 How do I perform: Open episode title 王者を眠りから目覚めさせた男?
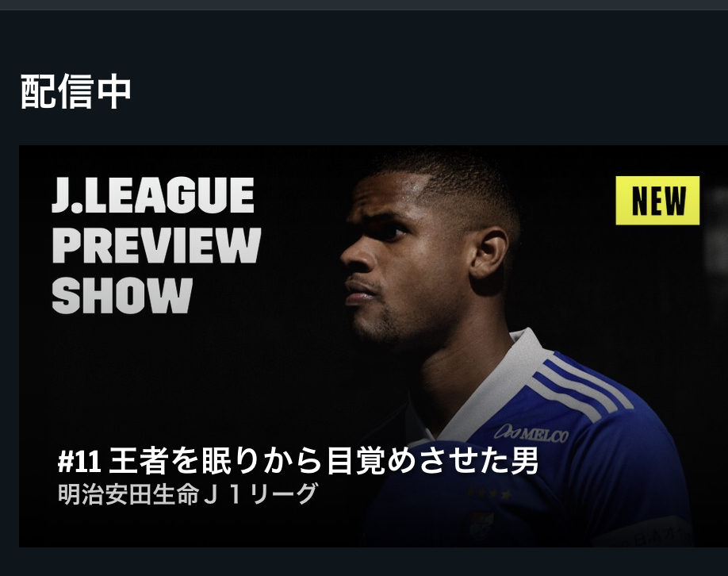[324, 461]
